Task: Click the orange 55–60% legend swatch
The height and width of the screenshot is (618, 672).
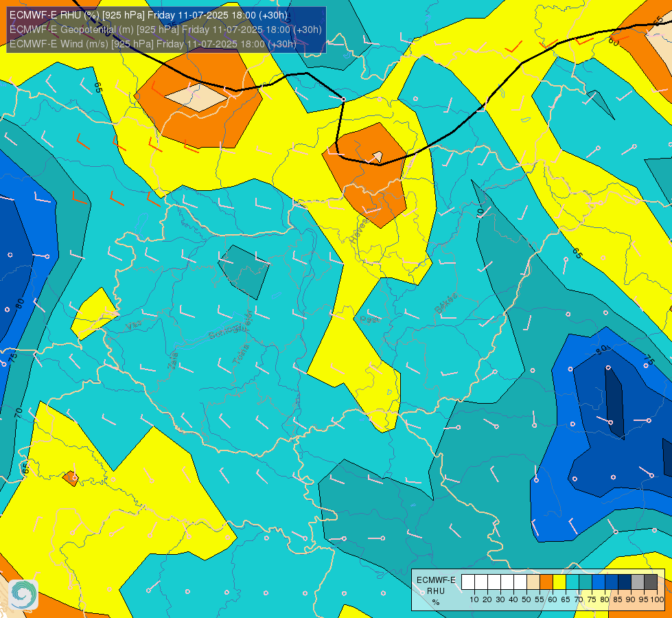Action: coord(546,582)
